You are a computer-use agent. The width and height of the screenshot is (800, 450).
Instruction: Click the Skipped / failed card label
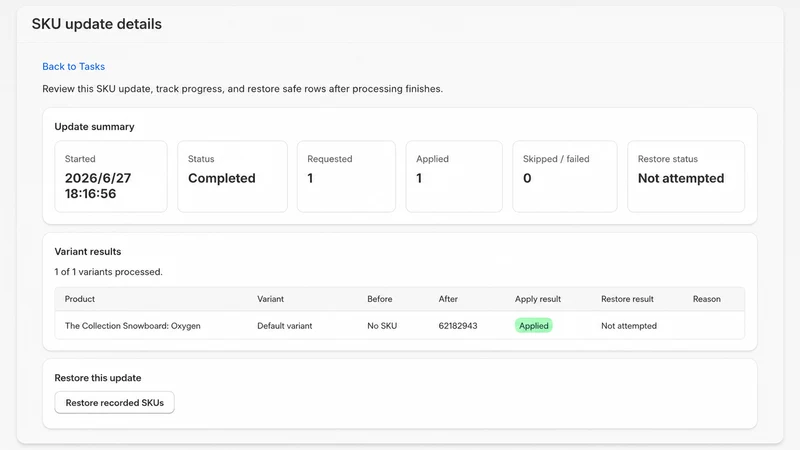(556, 159)
